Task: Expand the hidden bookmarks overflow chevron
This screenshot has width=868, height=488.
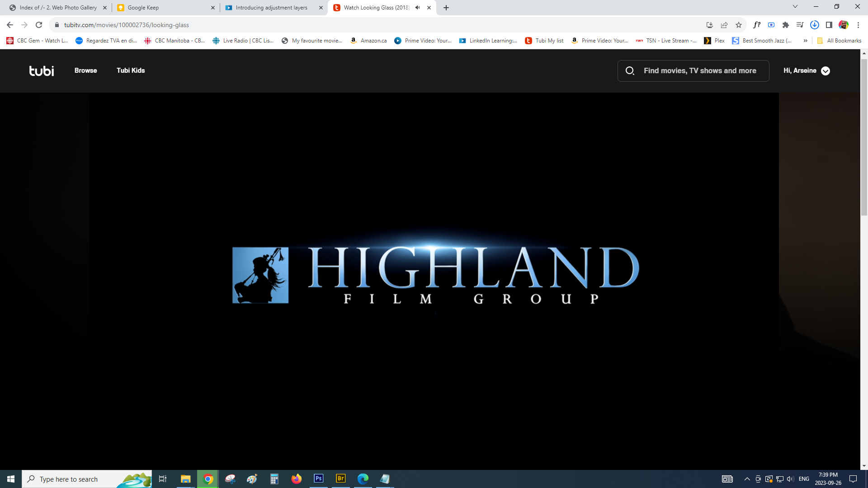Action: tap(806, 41)
